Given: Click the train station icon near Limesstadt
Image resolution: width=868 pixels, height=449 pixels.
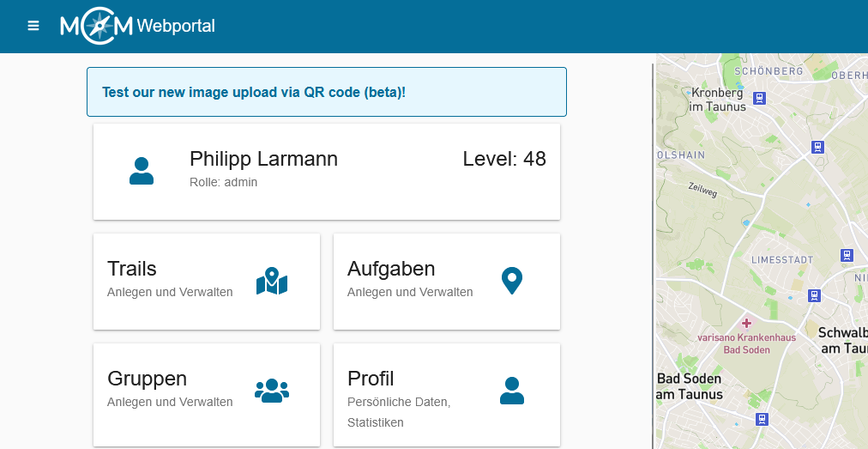Looking at the screenshot, I should [x=847, y=255].
